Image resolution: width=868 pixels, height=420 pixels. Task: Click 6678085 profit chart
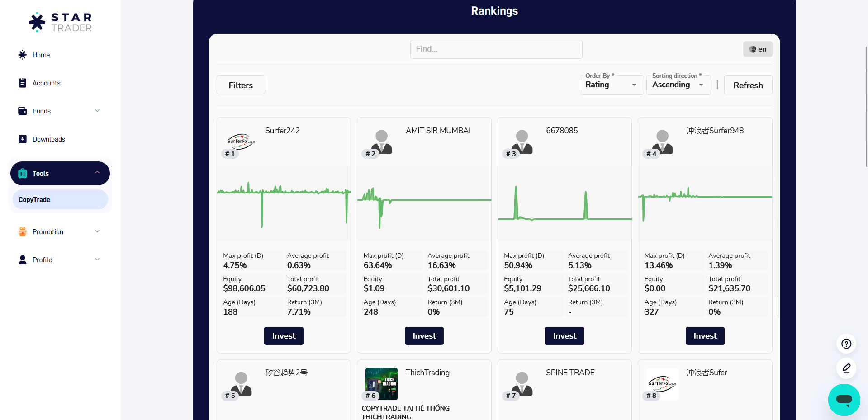tap(564, 203)
